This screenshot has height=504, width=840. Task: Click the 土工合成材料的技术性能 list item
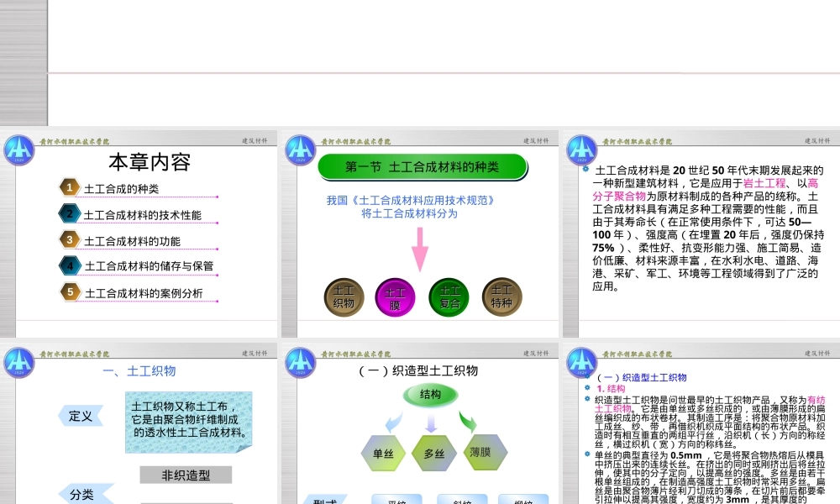click(x=143, y=215)
